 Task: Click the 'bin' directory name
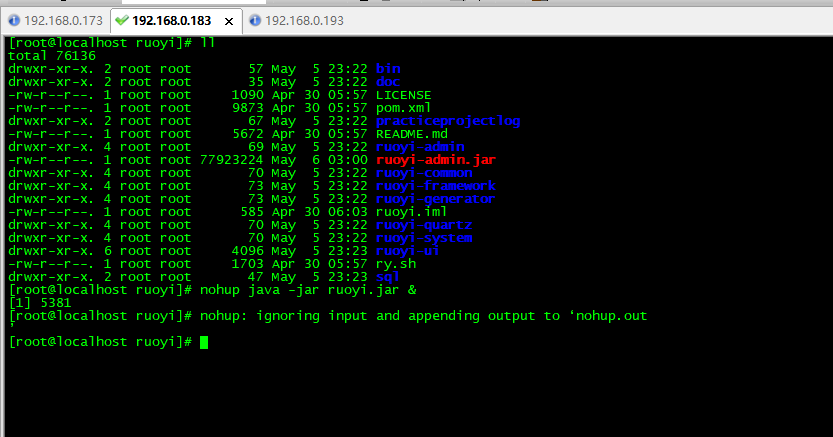click(x=388, y=69)
